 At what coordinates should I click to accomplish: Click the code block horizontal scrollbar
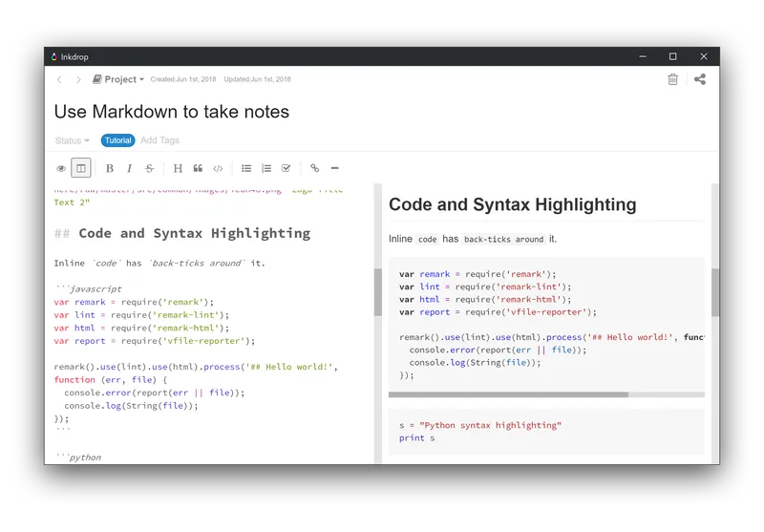[x=508, y=394]
